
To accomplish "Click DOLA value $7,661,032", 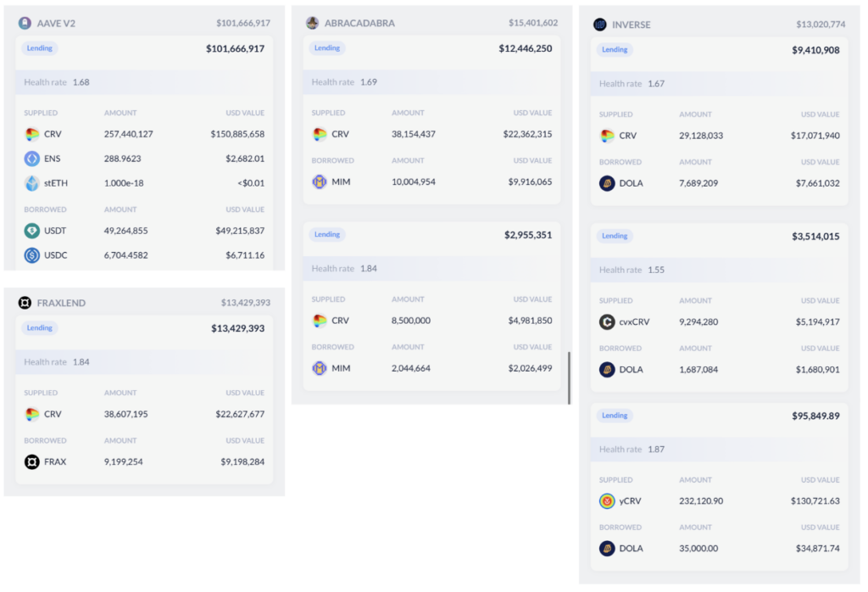I will [818, 183].
